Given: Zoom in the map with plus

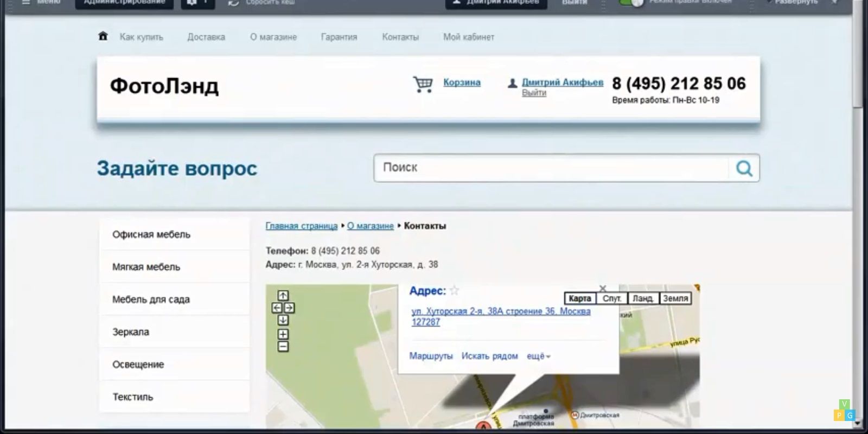Looking at the screenshot, I should coord(283,334).
